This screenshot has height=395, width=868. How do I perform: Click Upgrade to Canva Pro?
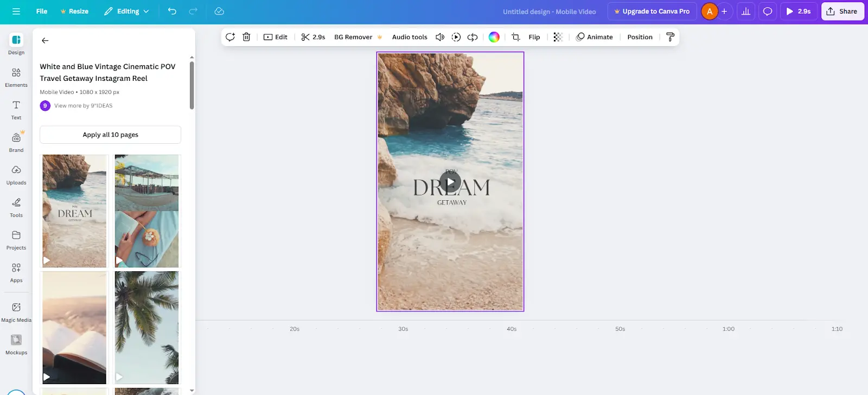(652, 11)
